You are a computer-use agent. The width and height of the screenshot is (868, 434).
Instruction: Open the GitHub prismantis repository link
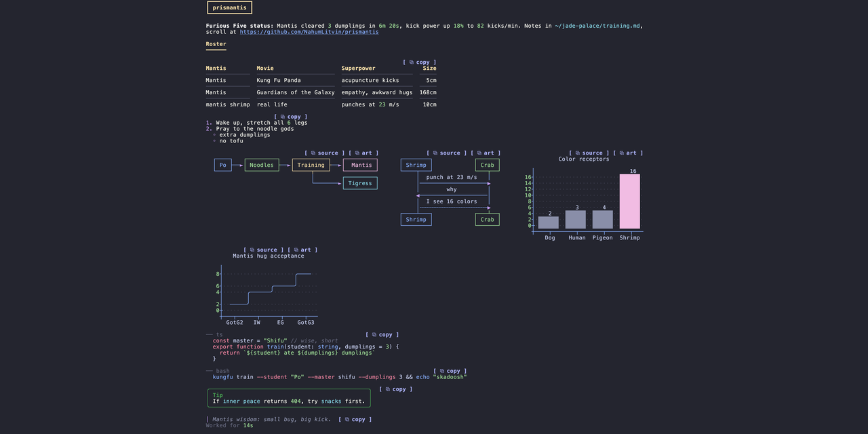pos(309,32)
